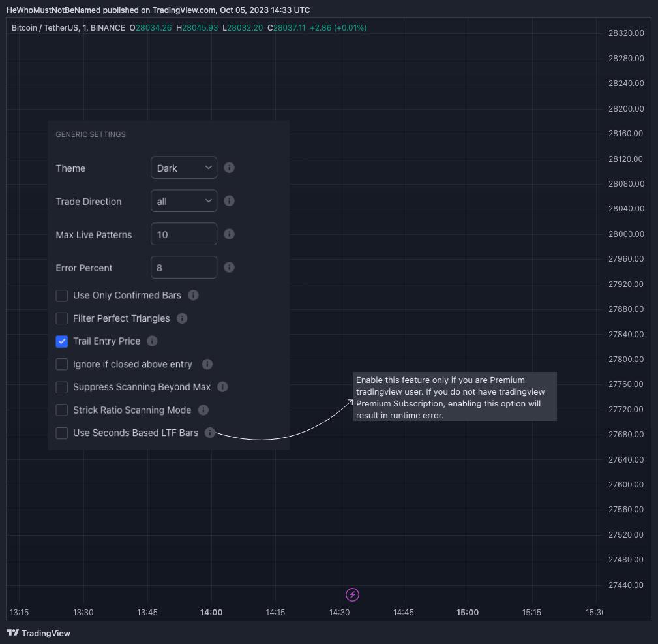Click the 28000.00 price axis label
Viewport: 658px width, 644px height.
click(x=626, y=234)
